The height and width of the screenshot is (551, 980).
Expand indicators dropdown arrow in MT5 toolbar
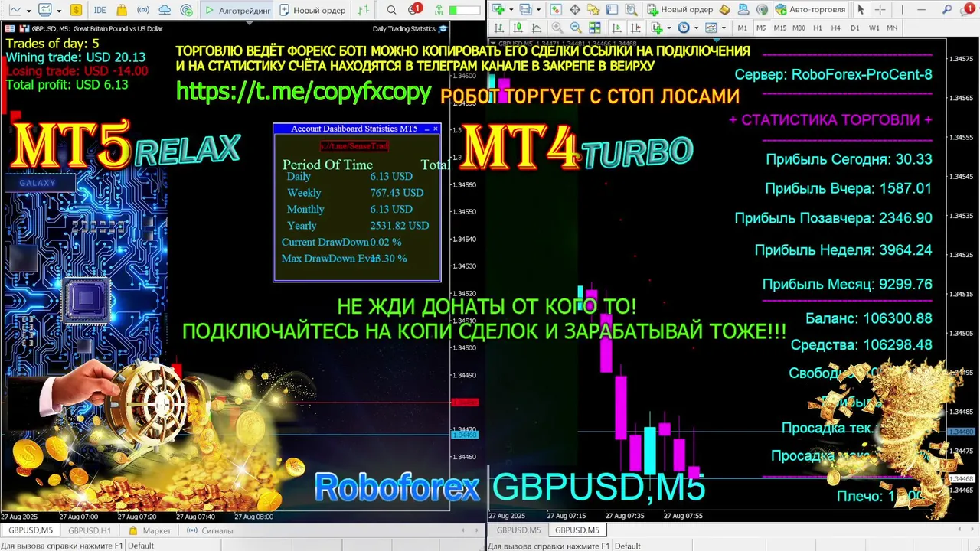point(59,11)
